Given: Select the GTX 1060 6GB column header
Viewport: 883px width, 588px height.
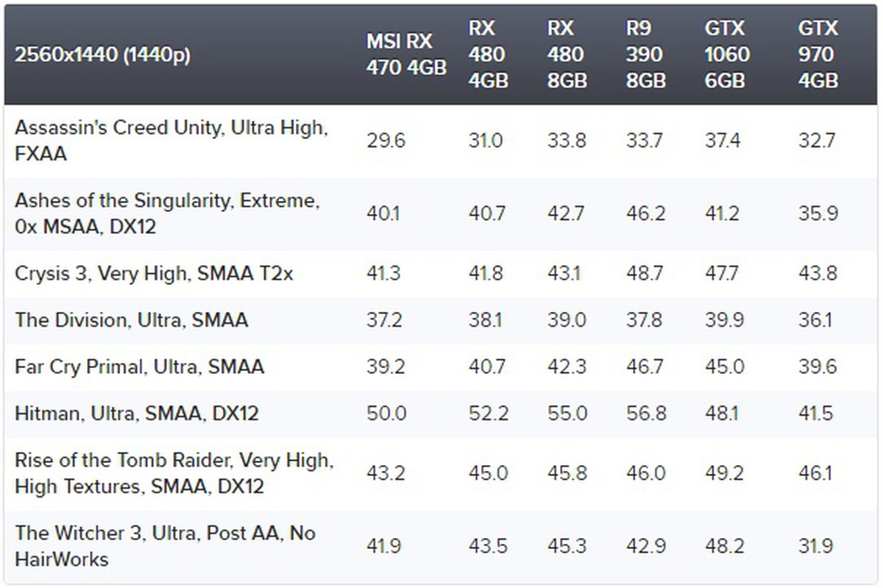Looking at the screenshot, I should click(727, 54).
